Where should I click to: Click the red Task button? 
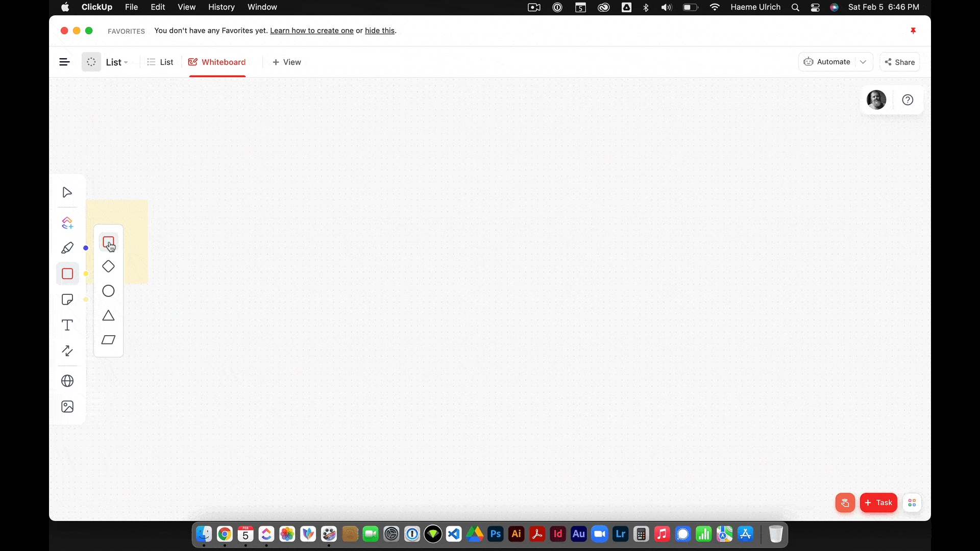point(878,503)
